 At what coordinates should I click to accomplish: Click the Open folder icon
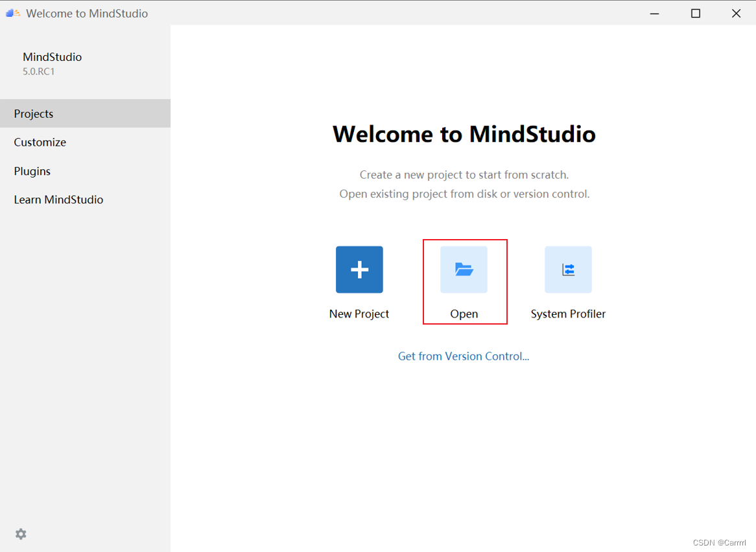[464, 270]
